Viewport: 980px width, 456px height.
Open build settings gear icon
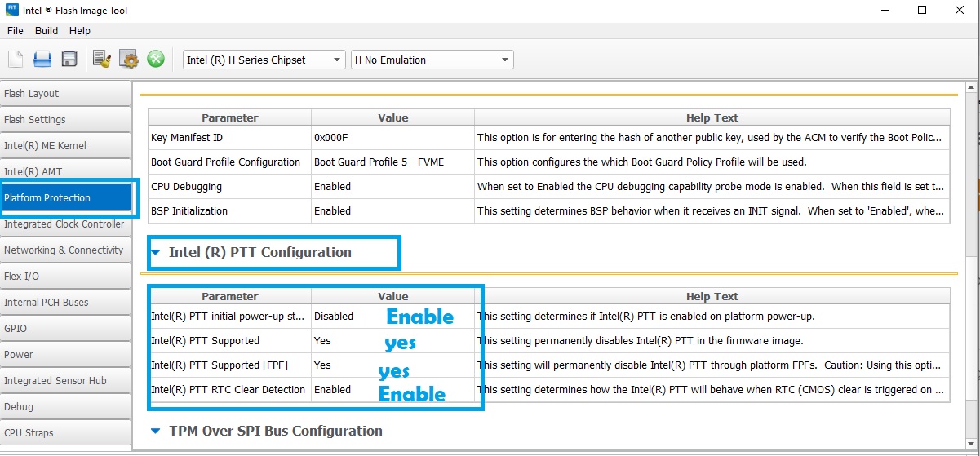pos(129,59)
